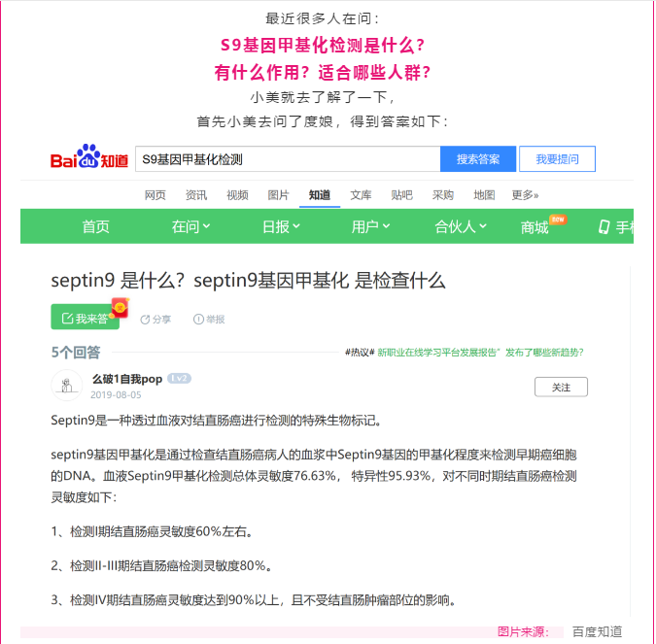Expand the 在问 dropdown
Image resolution: width=656 pixels, height=644 pixels.
point(190,226)
